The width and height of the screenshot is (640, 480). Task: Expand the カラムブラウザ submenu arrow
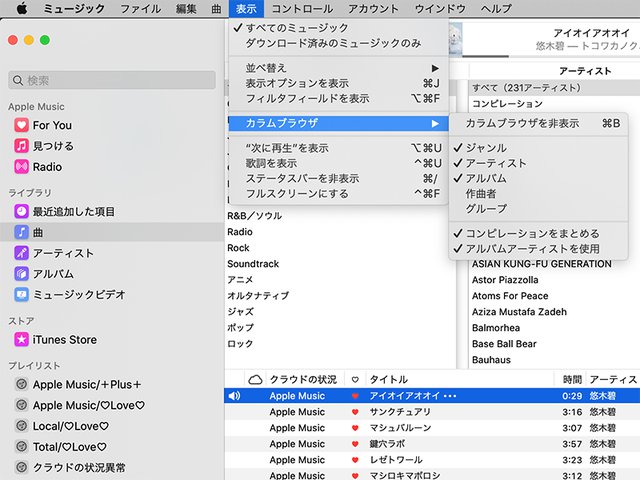(x=434, y=123)
